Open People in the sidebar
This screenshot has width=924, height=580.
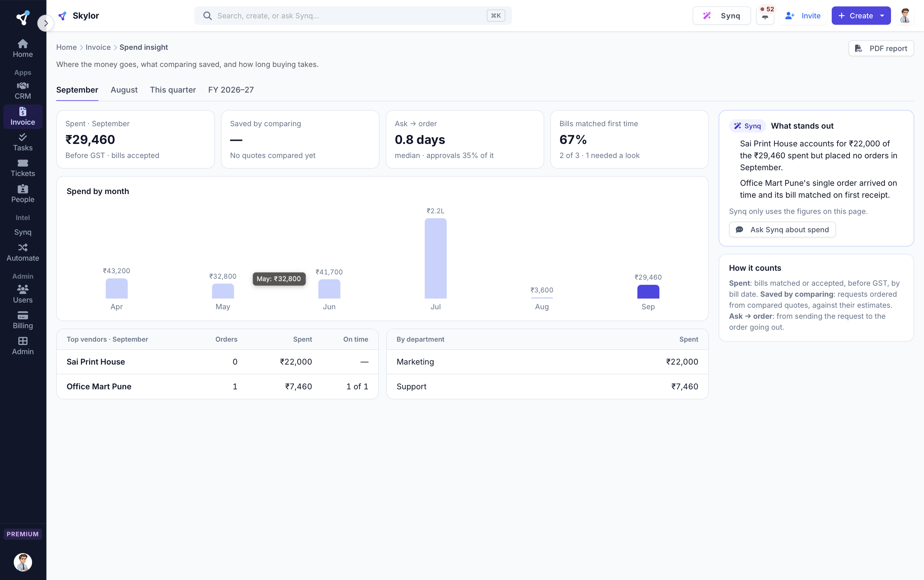tap(23, 194)
